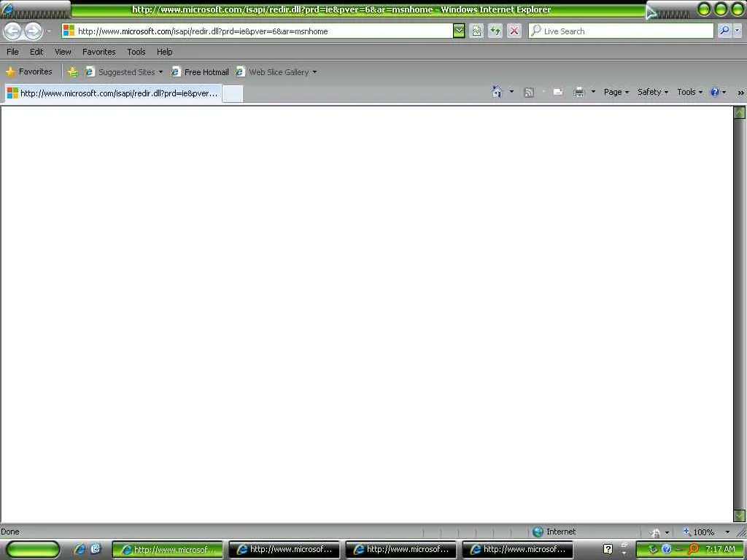The image size is (747, 560).
Task: Click the blue round system tray icon
Action: [667, 550]
